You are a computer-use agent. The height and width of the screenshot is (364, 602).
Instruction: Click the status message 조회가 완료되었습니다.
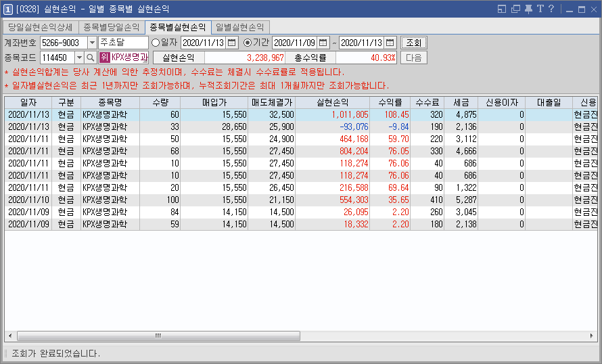coord(55,353)
